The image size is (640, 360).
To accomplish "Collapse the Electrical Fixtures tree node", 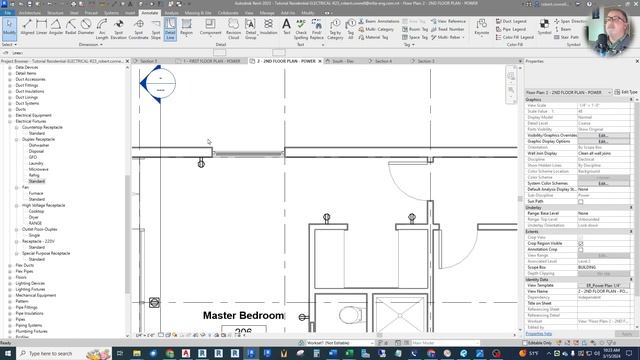I will click(10, 121).
